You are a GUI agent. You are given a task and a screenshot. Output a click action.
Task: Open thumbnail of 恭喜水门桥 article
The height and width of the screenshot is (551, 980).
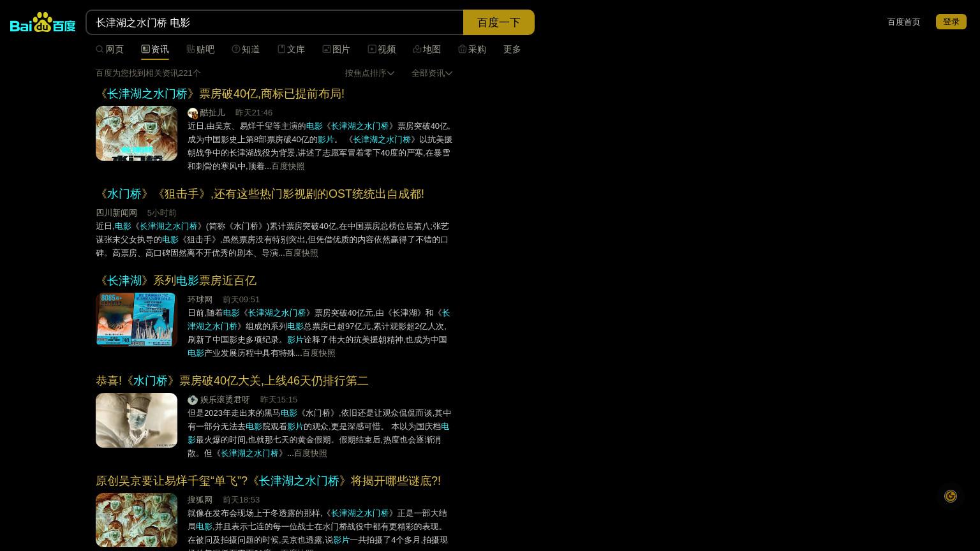point(137,420)
